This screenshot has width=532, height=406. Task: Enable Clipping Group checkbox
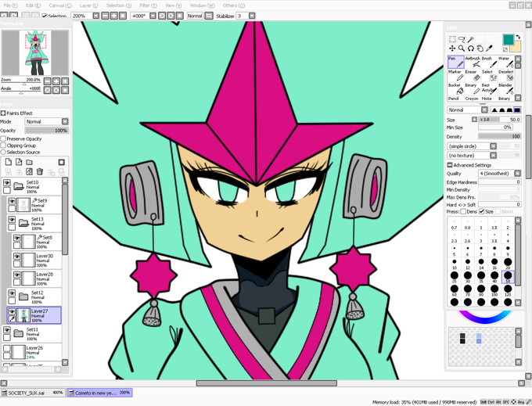click(3, 146)
